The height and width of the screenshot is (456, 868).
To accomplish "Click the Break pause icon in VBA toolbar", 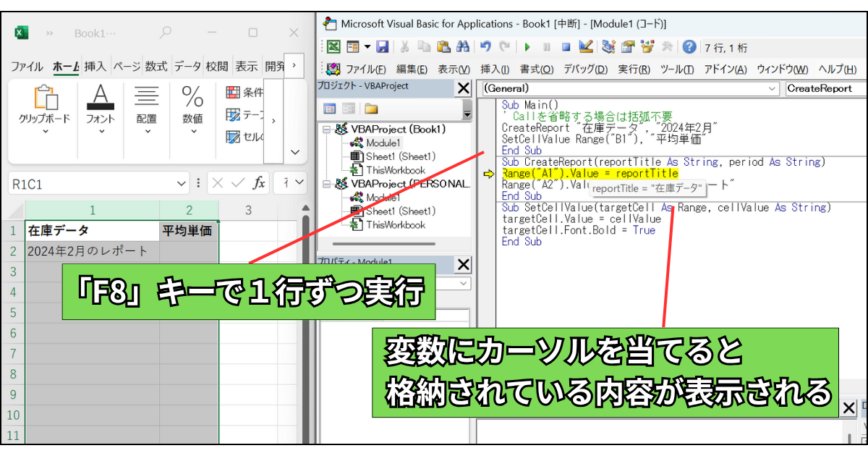I will point(547,47).
